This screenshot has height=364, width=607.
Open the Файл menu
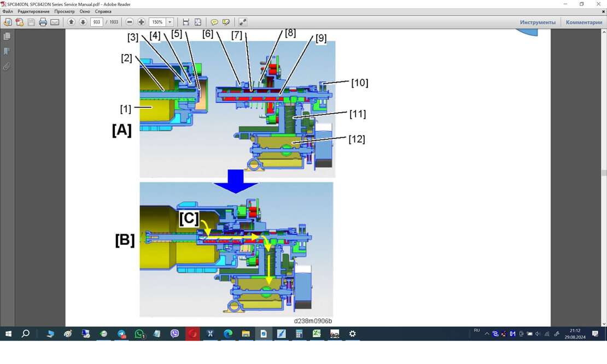click(x=8, y=11)
